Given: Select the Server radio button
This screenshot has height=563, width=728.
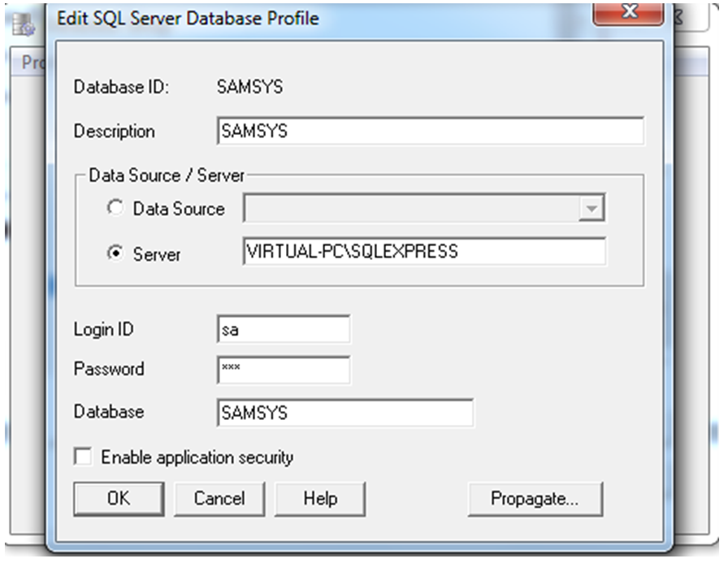Looking at the screenshot, I should pos(115,253).
